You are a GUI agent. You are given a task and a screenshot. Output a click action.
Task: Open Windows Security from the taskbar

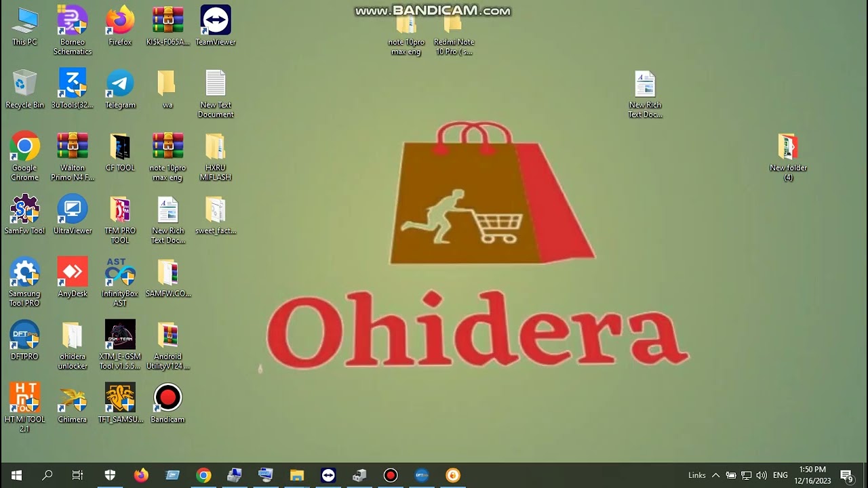coord(110,475)
